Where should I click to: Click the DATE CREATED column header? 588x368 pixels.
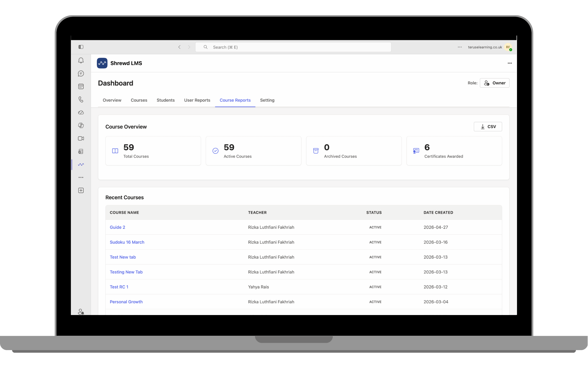(x=438, y=212)
